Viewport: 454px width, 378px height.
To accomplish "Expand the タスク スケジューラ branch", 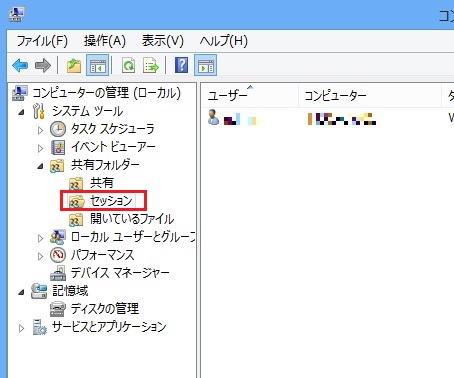I will [40, 130].
